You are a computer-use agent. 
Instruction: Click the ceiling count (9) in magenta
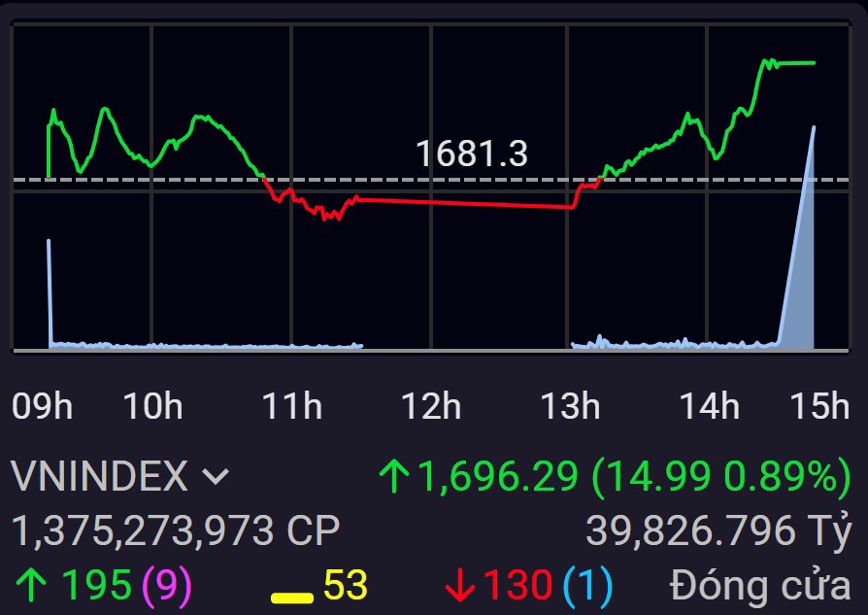click(x=167, y=585)
